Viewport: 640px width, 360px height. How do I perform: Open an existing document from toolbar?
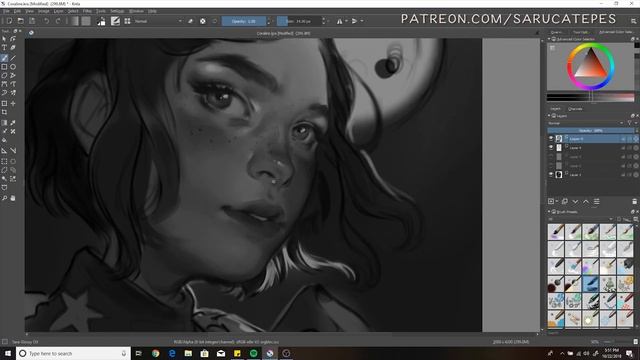20,21
